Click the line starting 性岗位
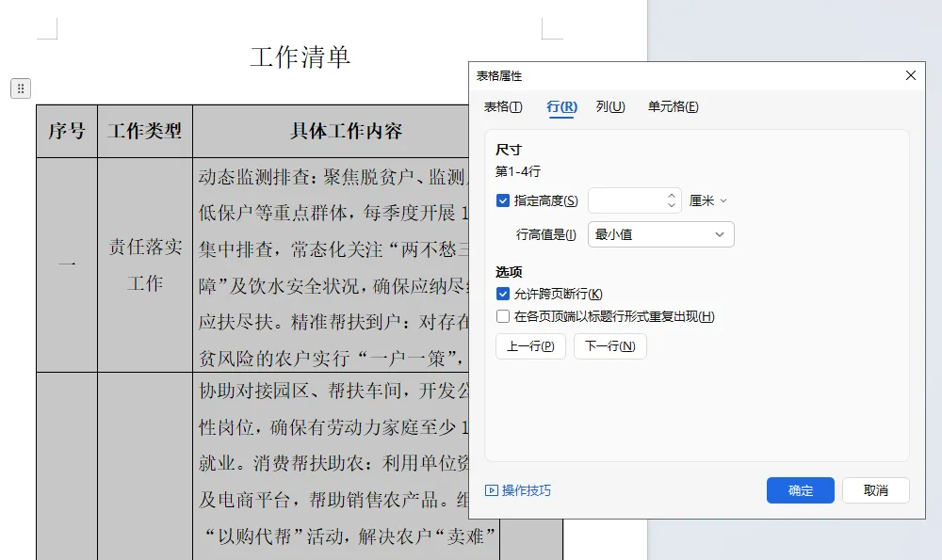The height and width of the screenshot is (560, 942). (333, 427)
